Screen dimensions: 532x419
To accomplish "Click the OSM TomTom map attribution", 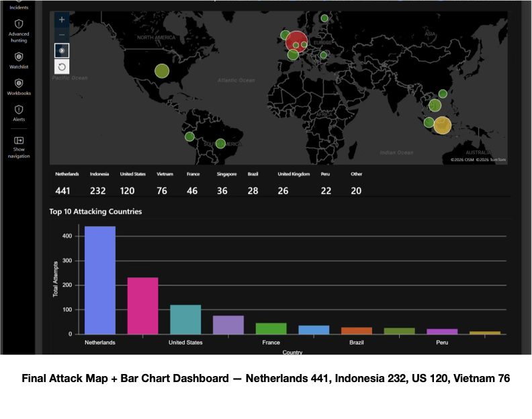I will [478, 159].
